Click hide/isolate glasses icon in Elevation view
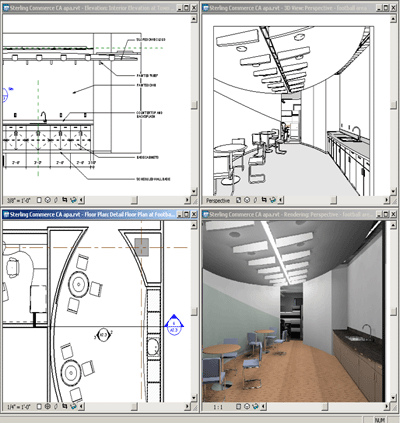Image resolution: width=400 pixels, height=423 pixels. (73, 200)
